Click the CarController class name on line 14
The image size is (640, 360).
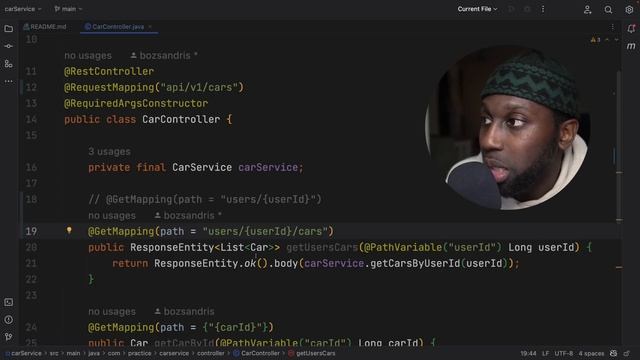click(181, 120)
